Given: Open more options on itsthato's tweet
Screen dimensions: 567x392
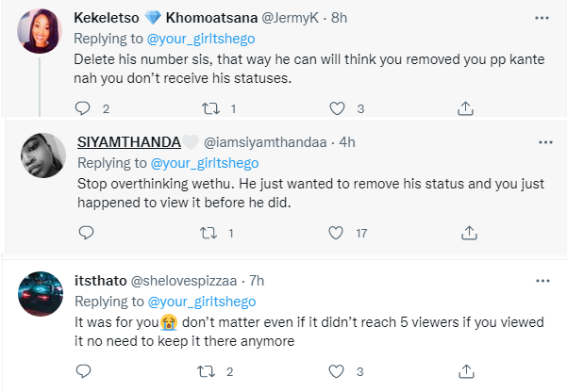Looking at the screenshot, I should (542, 281).
